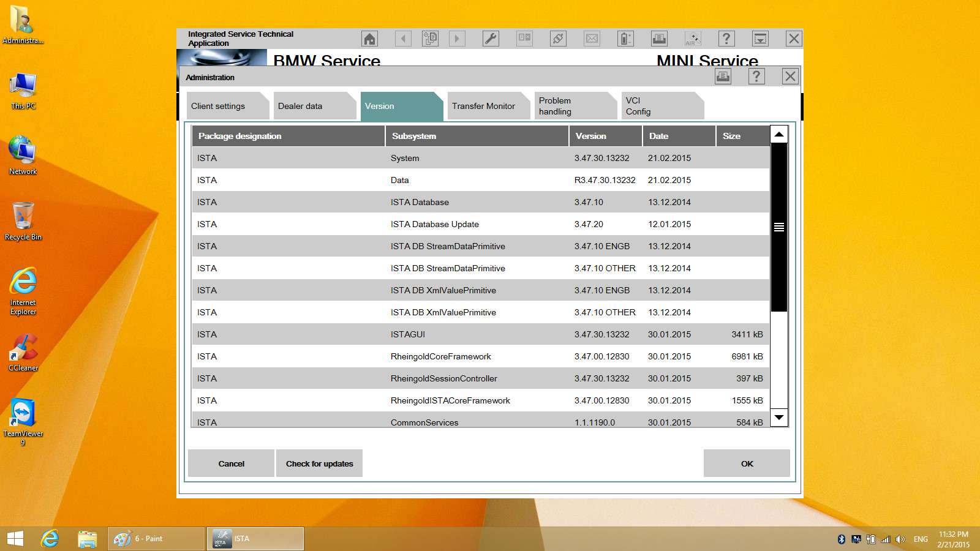Select the Recycle Bin desktop icon
This screenshot has width=980, height=551.
23,221
